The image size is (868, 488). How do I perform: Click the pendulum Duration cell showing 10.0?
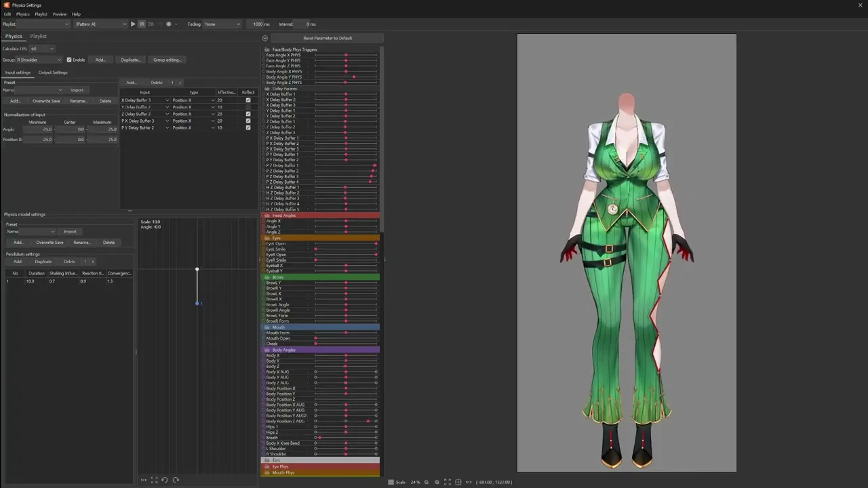36,281
